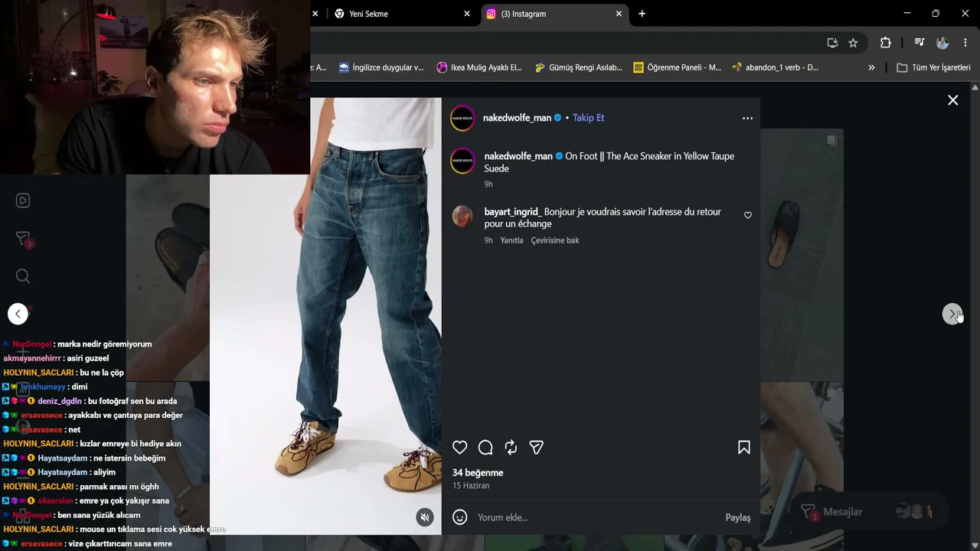980x551 pixels.
Task: Close the Instagram post viewer
Action: (952, 100)
